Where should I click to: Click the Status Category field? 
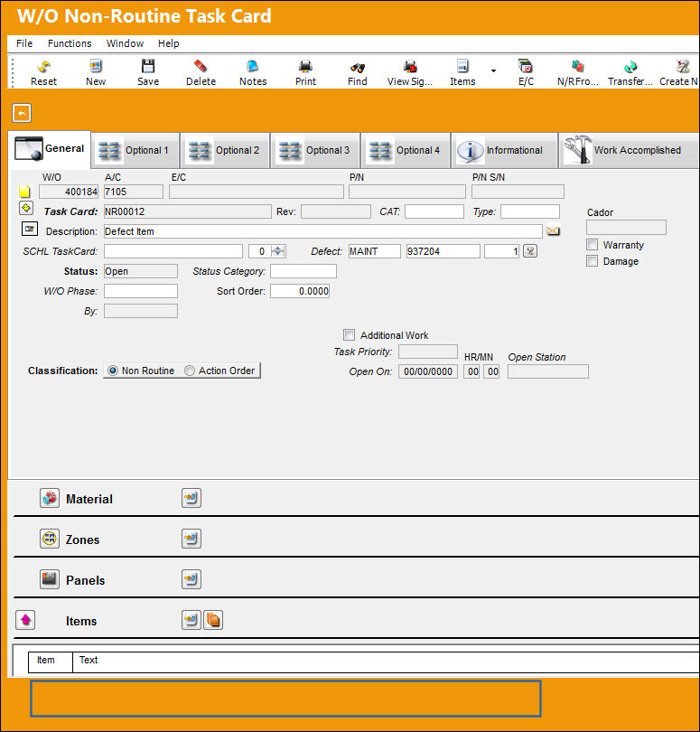(303, 271)
